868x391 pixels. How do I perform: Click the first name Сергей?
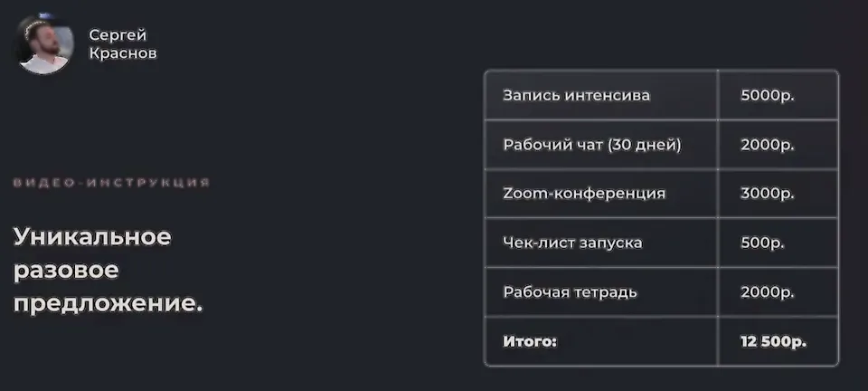coord(118,35)
